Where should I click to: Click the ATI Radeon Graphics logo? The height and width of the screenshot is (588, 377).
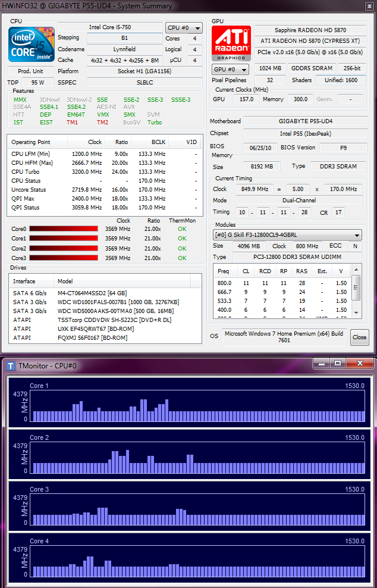(231, 43)
